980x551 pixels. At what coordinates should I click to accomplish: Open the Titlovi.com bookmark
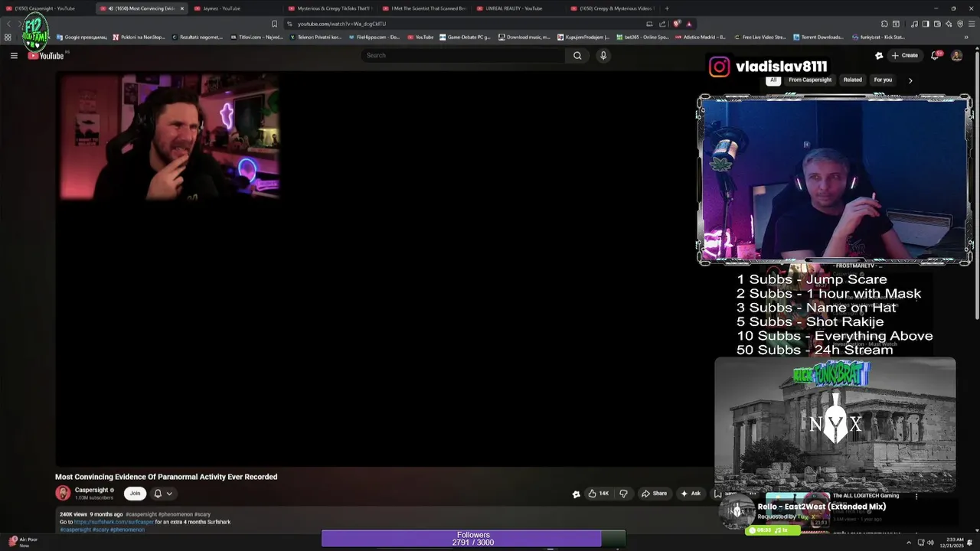(256, 37)
